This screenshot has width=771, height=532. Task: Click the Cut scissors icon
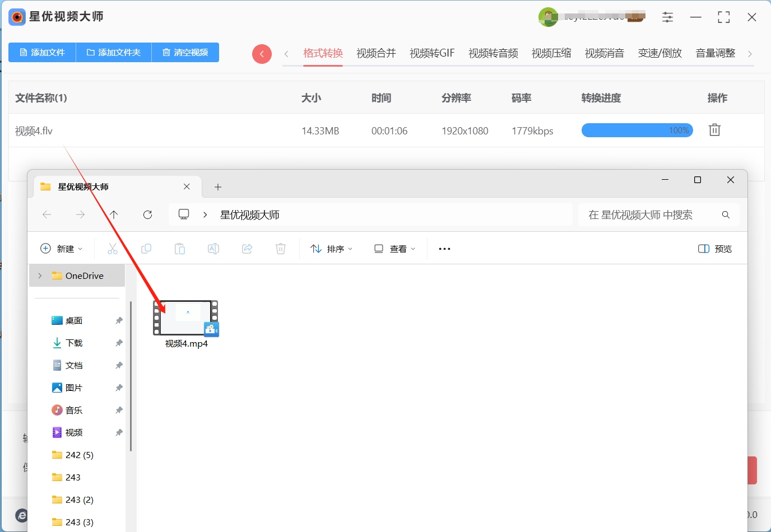coord(113,249)
